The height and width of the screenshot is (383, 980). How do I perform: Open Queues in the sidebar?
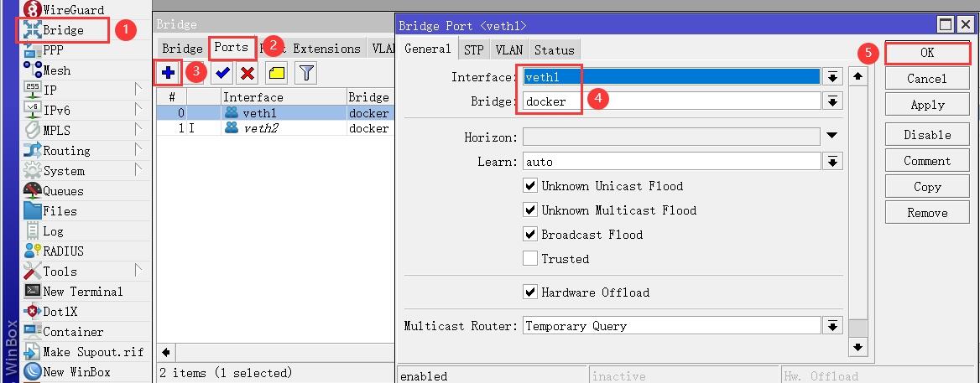[x=63, y=191]
